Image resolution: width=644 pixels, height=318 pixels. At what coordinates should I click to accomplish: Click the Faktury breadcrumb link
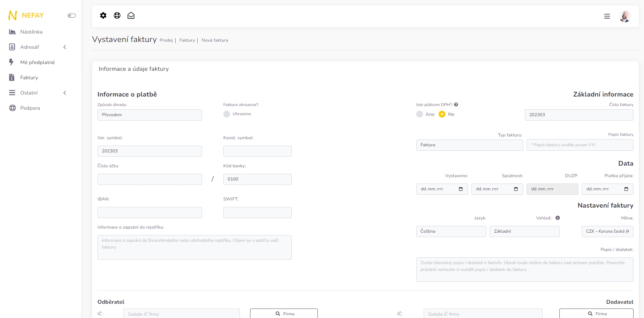point(187,40)
